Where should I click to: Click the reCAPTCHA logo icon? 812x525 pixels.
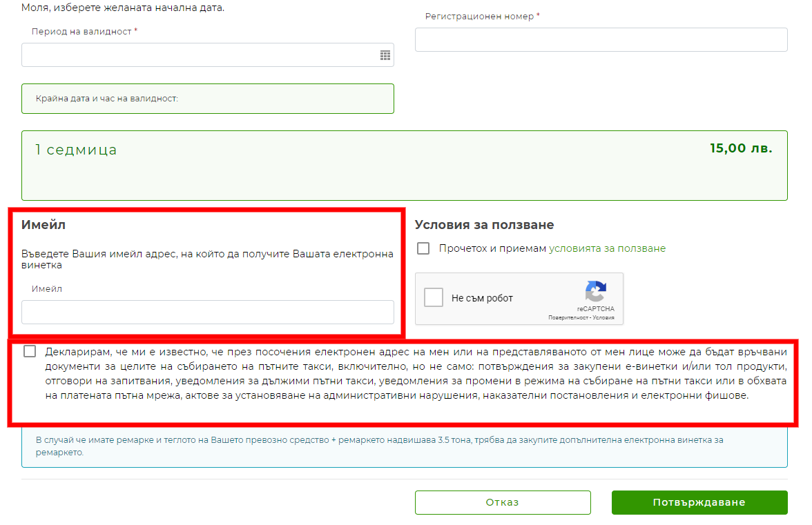click(x=595, y=291)
